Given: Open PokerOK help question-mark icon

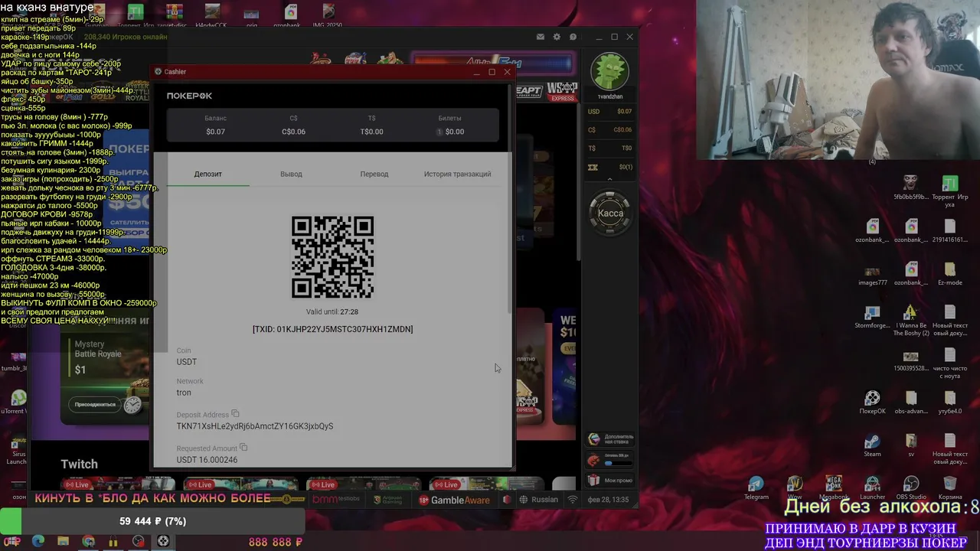Looking at the screenshot, I should [x=573, y=37].
